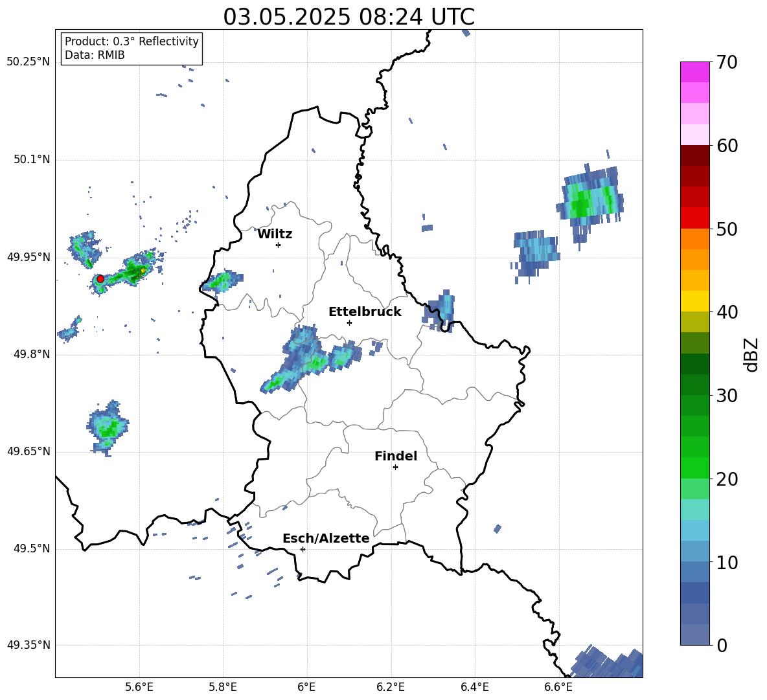767x700 pixels.
Task: Click the Esch/Alzette cross marker
Action: coord(303,549)
